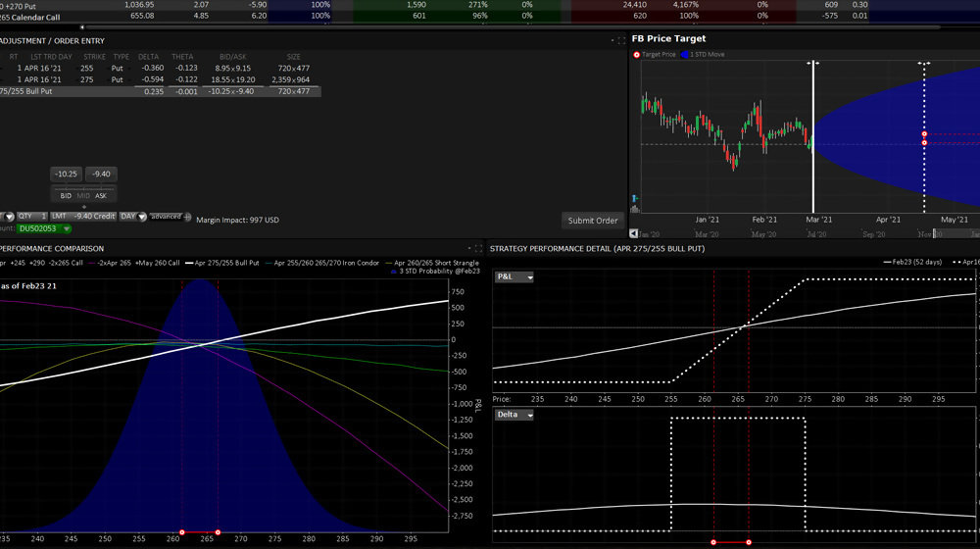Maximize the Performance Comparison panel icon

(x=477, y=249)
